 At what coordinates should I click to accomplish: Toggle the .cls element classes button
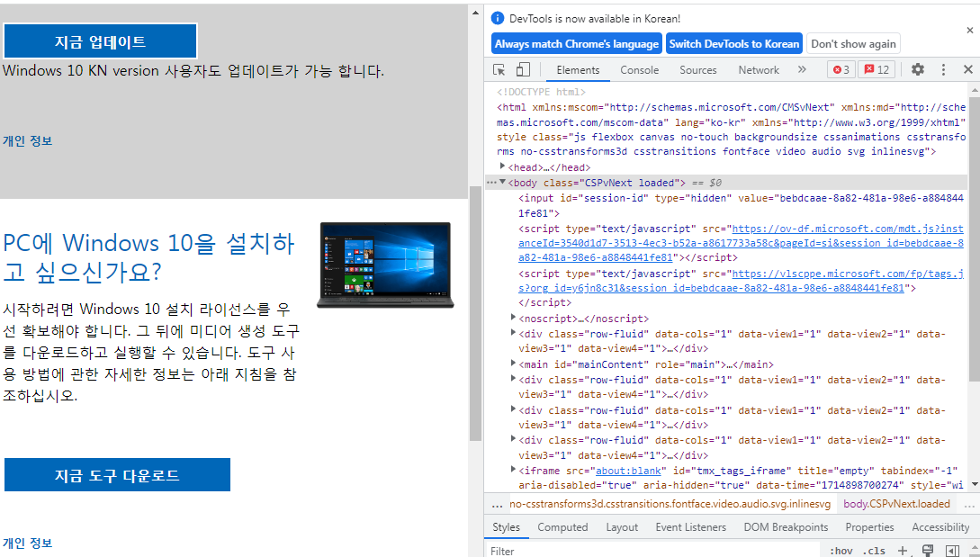(x=874, y=551)
